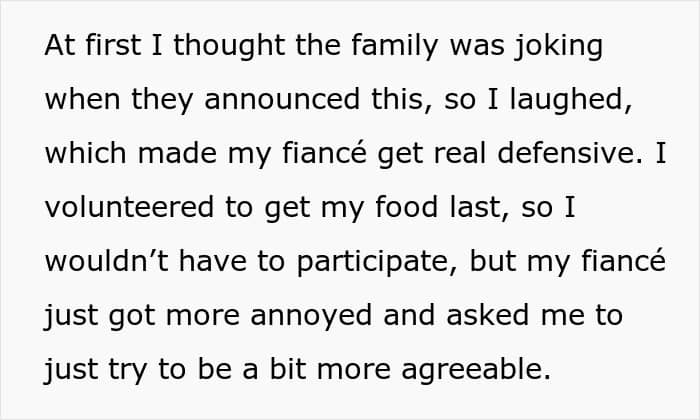Click the word "wouldn't"
Viewport: 700px width, 420px height.
point(98,262)
